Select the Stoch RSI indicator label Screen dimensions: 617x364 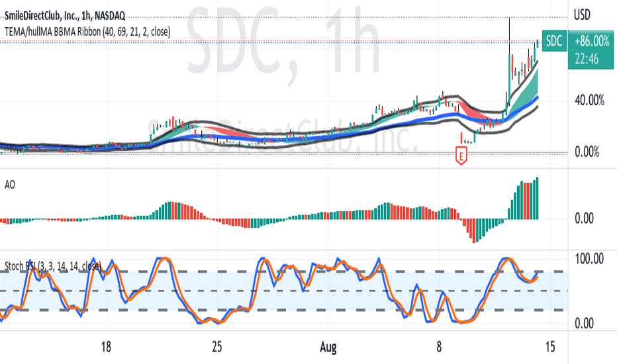pyautogui.click(x=53, y=267)
